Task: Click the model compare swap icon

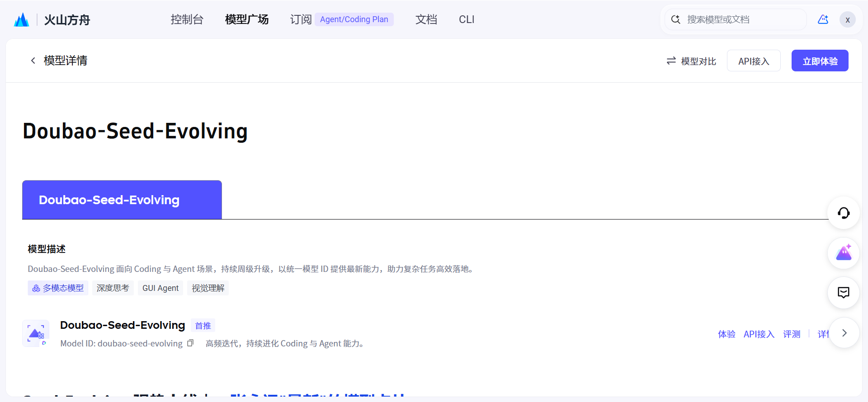Action: point(671,61)
